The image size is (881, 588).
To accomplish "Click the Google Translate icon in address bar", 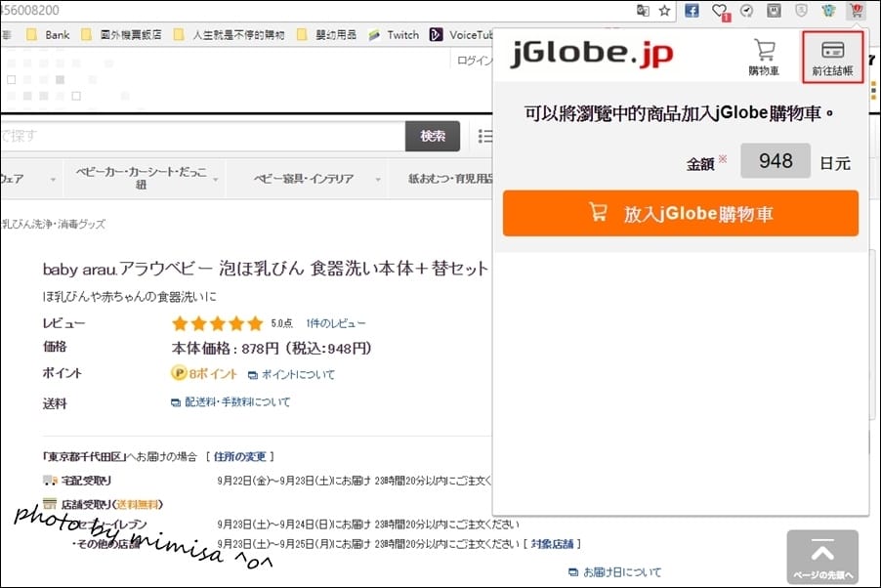I will click(x=641, y=10).
